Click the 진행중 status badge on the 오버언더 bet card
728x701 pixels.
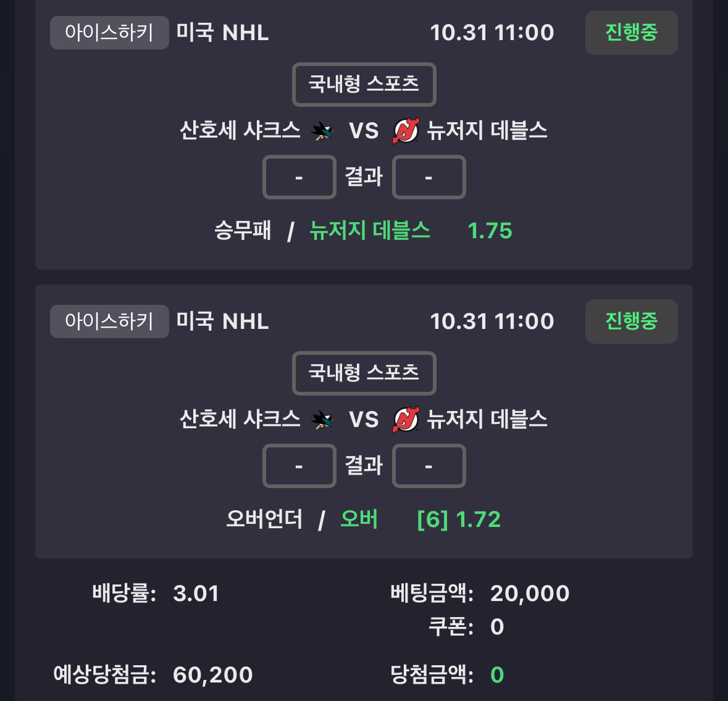pyautogui.click(x=631, y=321)
